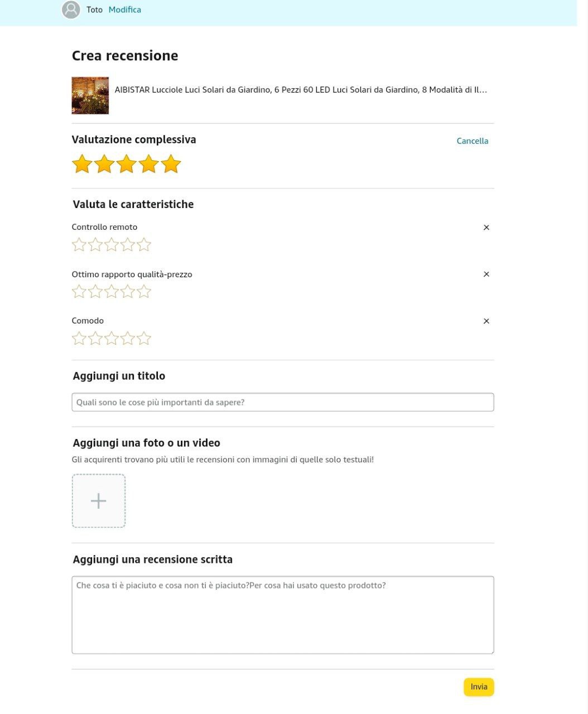Give Ottimo rapporto qualità-prezzo three stars
Screen dimensions: 588x714
pyautogui.click(x=112, y=291)
